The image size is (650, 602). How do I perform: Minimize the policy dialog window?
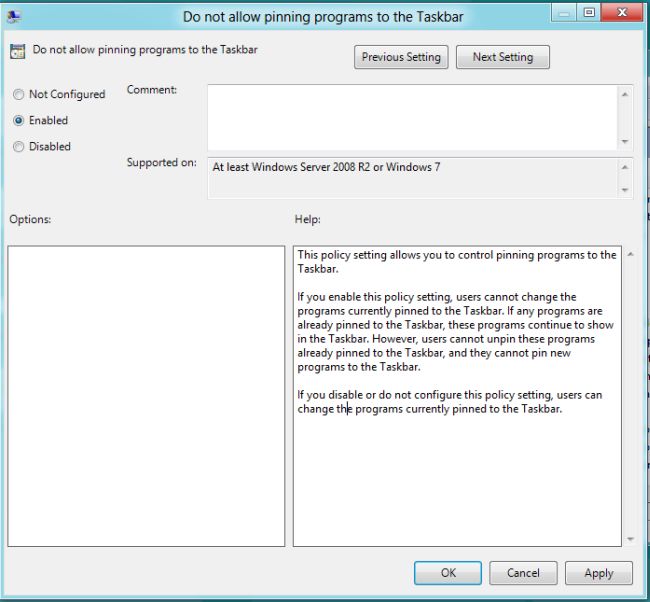(x=564, y=13)
